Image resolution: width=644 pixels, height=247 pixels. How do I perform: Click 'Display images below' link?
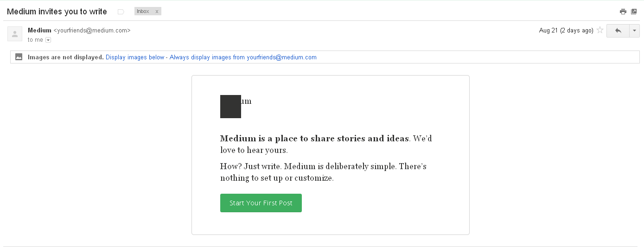pyautogui.click(x=135, y=57)
